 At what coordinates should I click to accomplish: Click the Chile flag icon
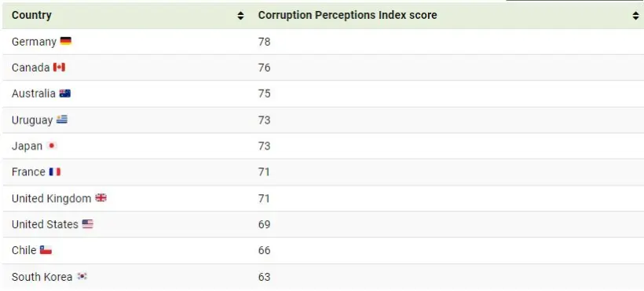[46, 250]
